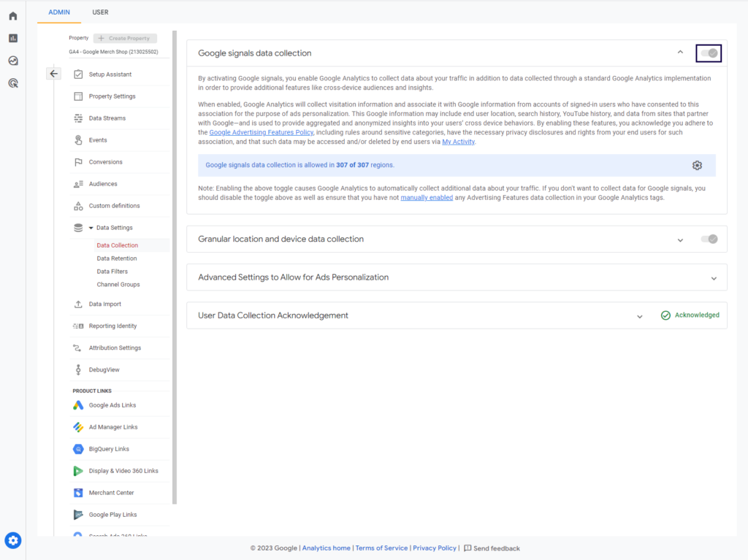Click the Data Import upload icon
The width and height of the screenshot is (748, 560).
pyautogui.click(x=78, y=304)
